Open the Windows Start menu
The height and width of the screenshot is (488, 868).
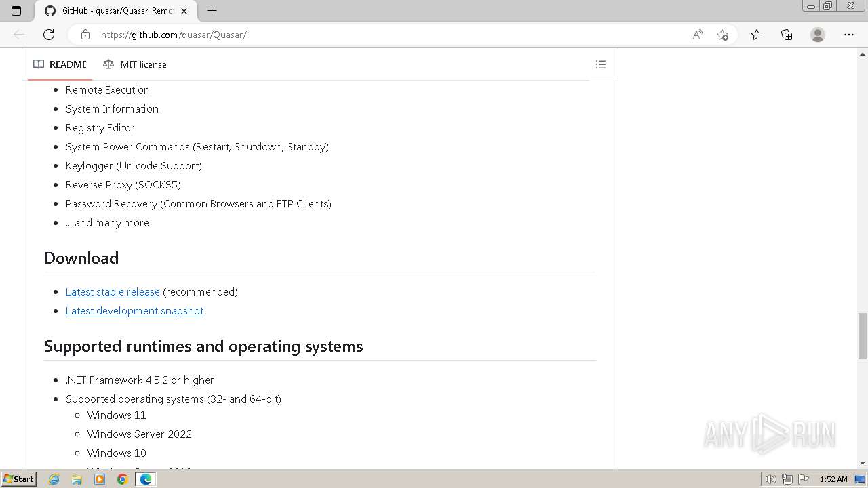tap(18, 479)
